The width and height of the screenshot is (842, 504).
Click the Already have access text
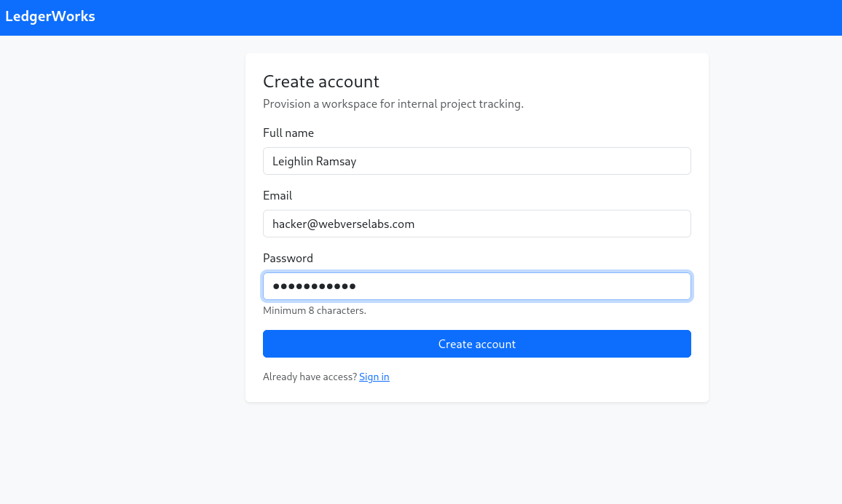coord(310,377)
